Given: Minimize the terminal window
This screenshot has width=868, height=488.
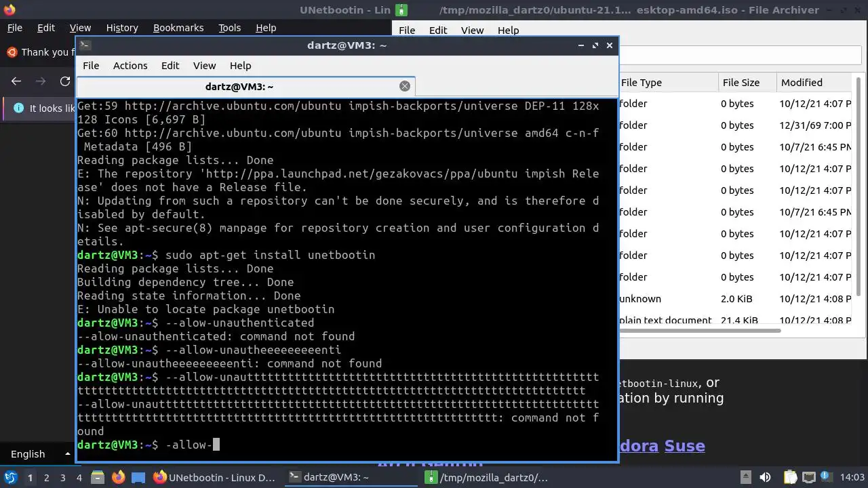Looking at the screenshot, I should (581, 45).
